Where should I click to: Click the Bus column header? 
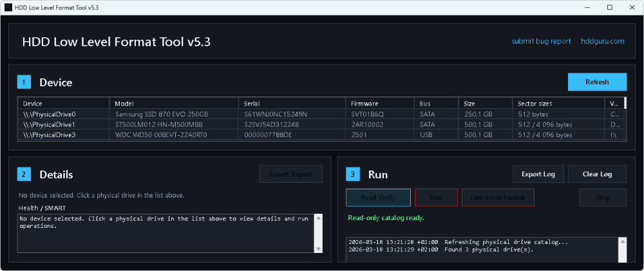436,104
